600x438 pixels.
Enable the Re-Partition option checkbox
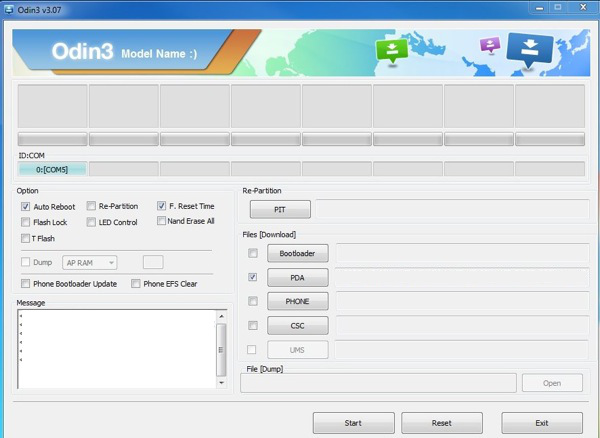[x=91, y=206]
